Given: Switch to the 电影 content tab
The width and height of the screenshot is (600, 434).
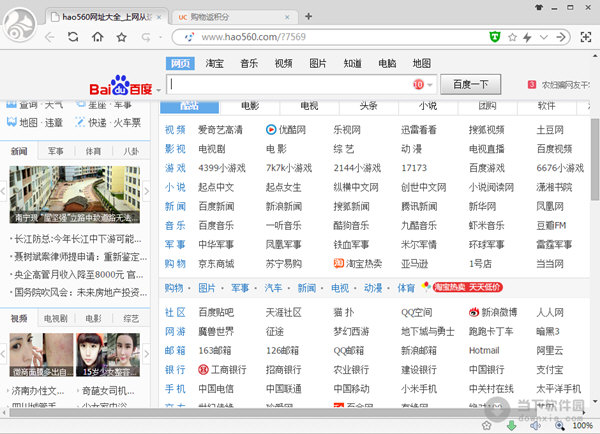Looking at the screenshot, I should 250,106.
